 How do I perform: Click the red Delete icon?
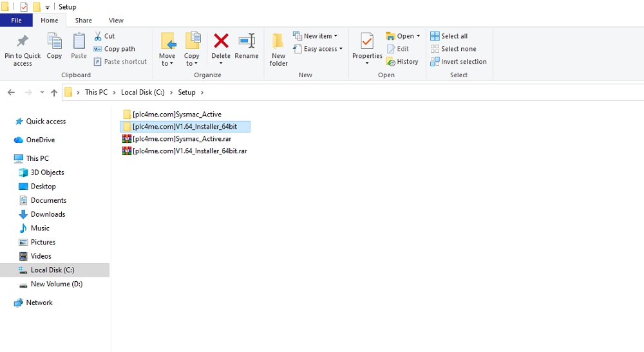(x=221, y=42)
